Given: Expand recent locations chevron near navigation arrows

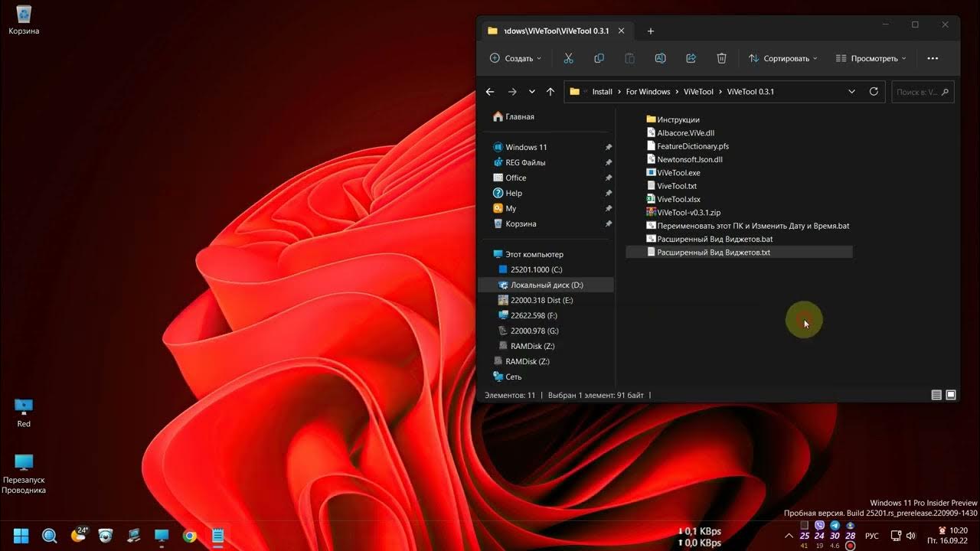Looking at the screenshot, I should tap(532, 92).
